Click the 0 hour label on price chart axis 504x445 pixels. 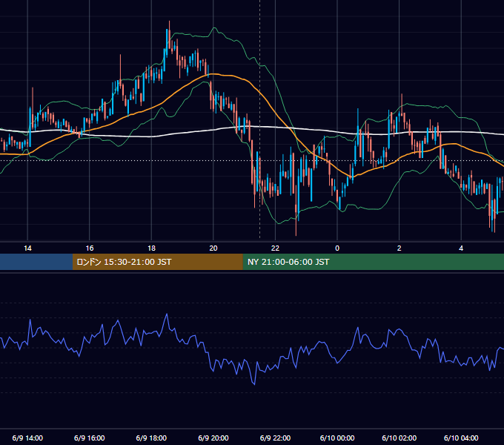(337, 248)
